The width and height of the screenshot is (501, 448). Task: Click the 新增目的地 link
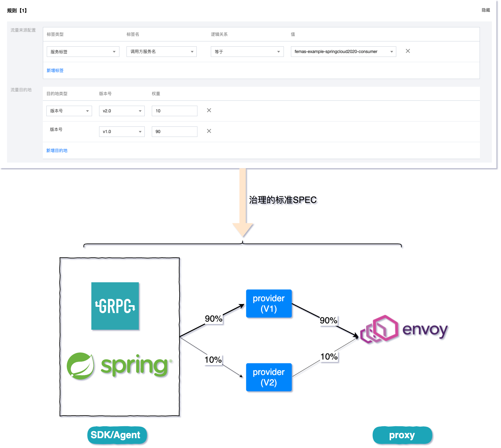pos(57,151)
